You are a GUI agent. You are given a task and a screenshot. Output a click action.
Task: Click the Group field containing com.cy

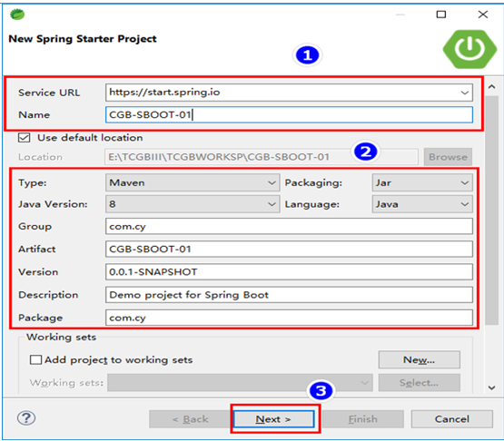point(289,227)
